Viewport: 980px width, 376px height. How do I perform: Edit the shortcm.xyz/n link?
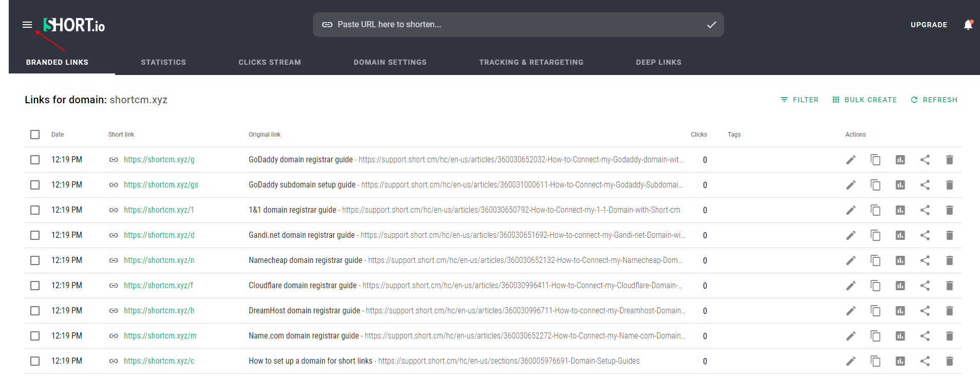[851, 260]
